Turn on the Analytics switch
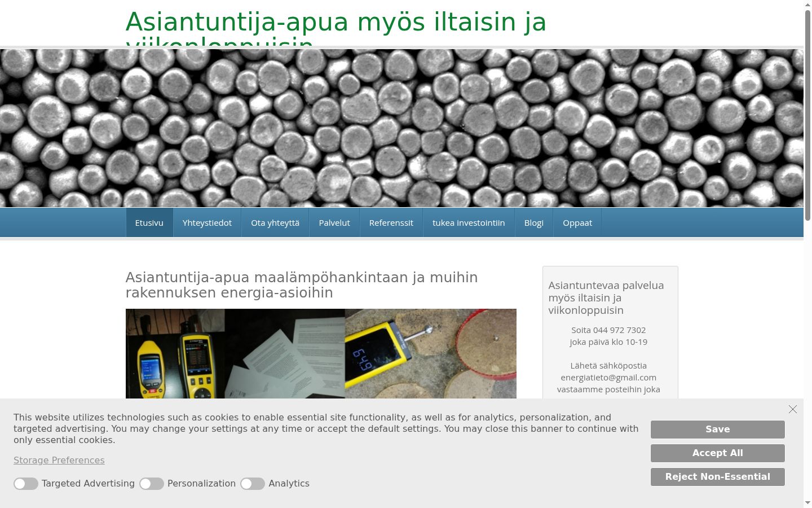The width and height of the screenshot is (812, 508). point(253,484)
